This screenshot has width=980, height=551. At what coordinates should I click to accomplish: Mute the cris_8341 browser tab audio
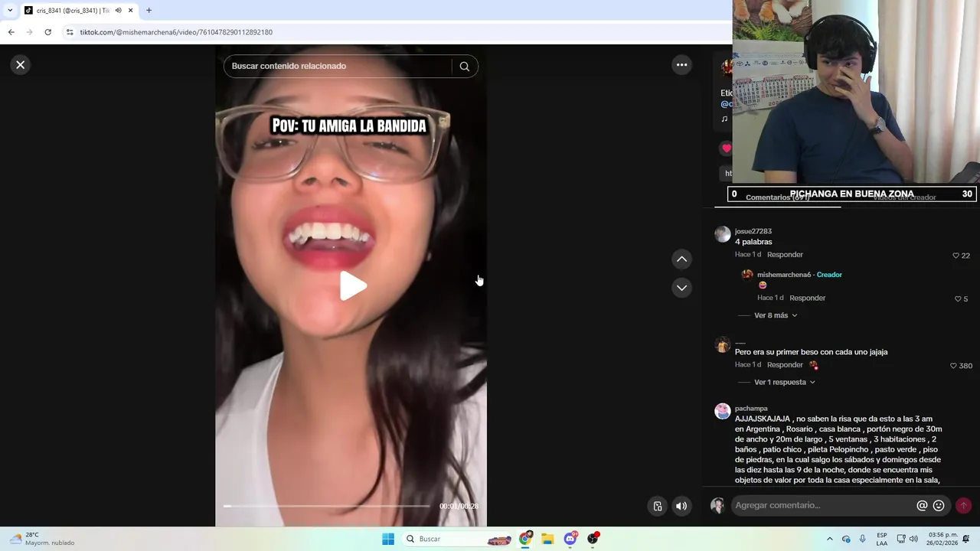click(118, 11)
